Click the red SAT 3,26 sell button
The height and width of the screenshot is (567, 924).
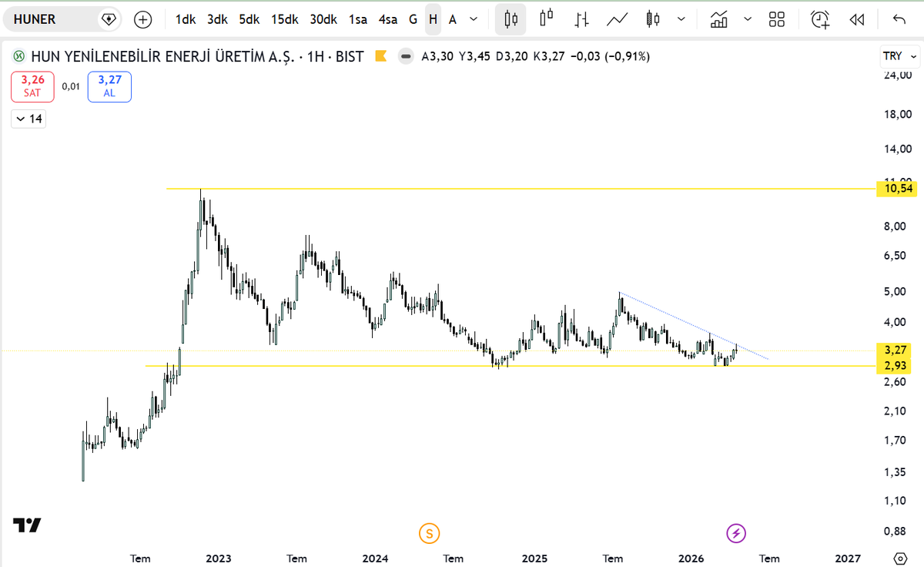[32, 86]
